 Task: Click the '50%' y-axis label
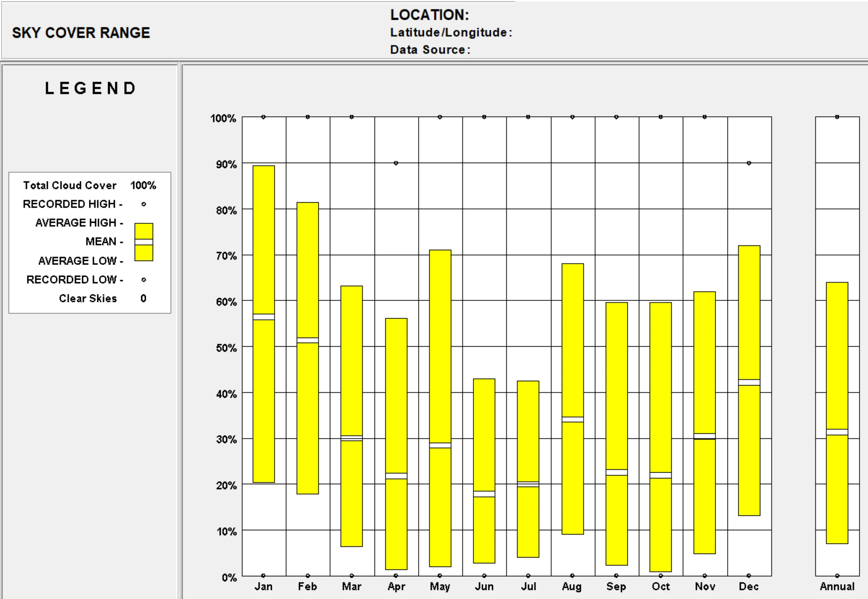[226, 348]
